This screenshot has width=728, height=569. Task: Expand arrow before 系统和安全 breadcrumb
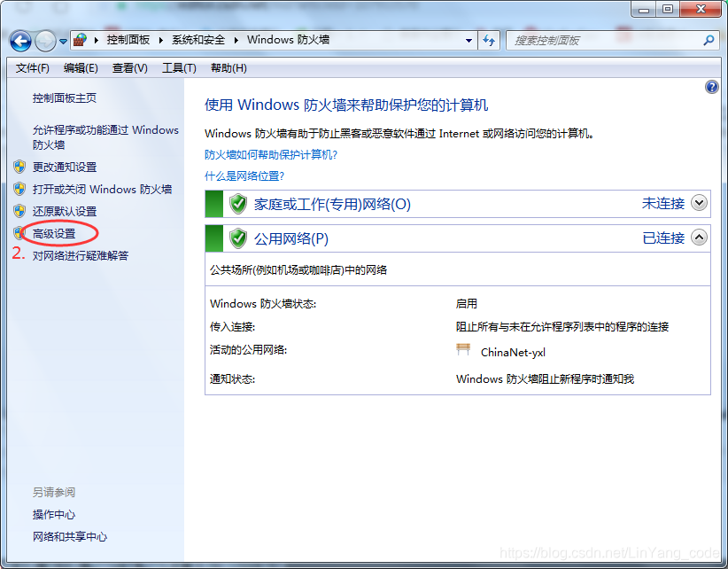(160, 41)
